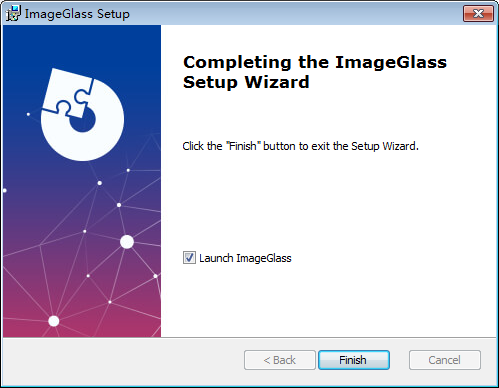Image resolution: width=499 pixels, height=388 pixels.
Task: Click the "Launch ImageGlass" label text
Action: coord(245,258)
